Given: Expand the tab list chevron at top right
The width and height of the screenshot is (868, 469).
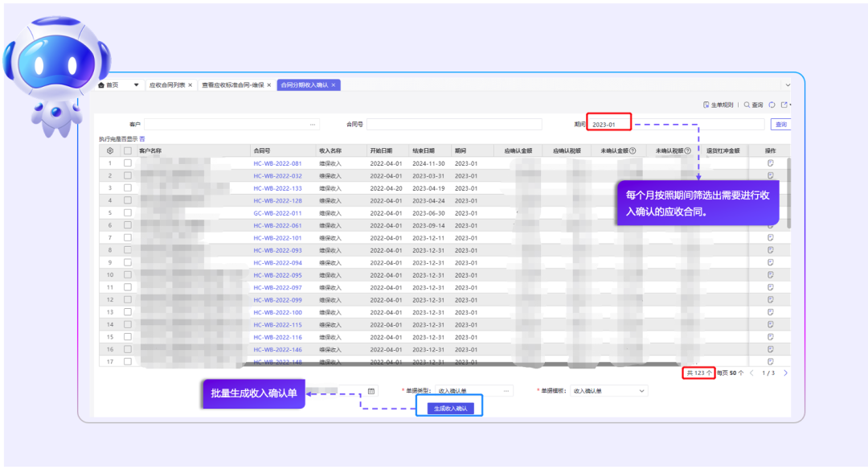Looking at the screenshot, I should point(787,84).
